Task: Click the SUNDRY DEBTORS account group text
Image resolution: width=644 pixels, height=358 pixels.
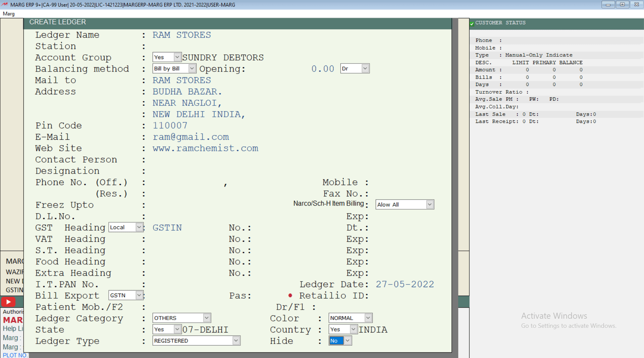Action: click(x=223, y=58)
